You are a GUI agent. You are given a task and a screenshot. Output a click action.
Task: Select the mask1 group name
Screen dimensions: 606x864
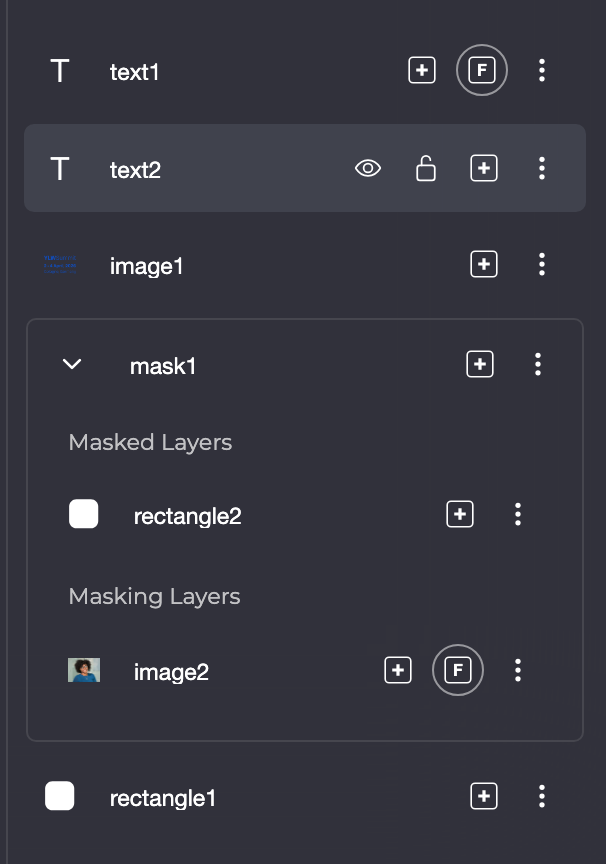(163, 366)
